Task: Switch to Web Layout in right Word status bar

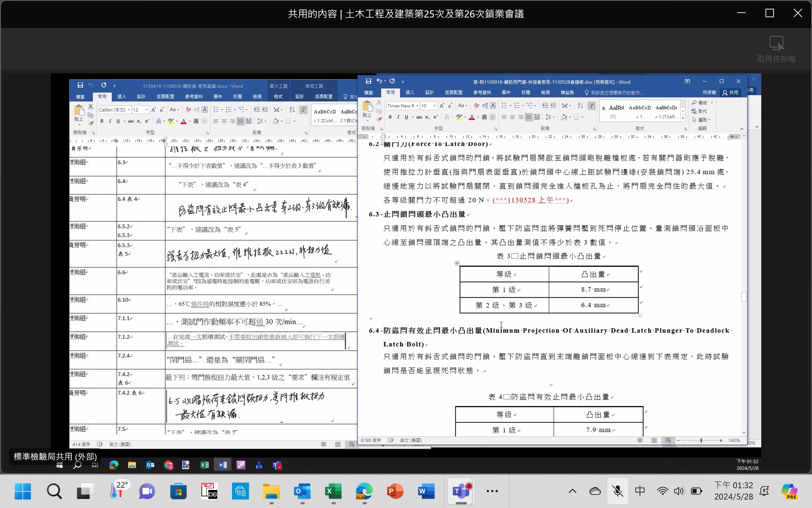Action: [668, 440]
